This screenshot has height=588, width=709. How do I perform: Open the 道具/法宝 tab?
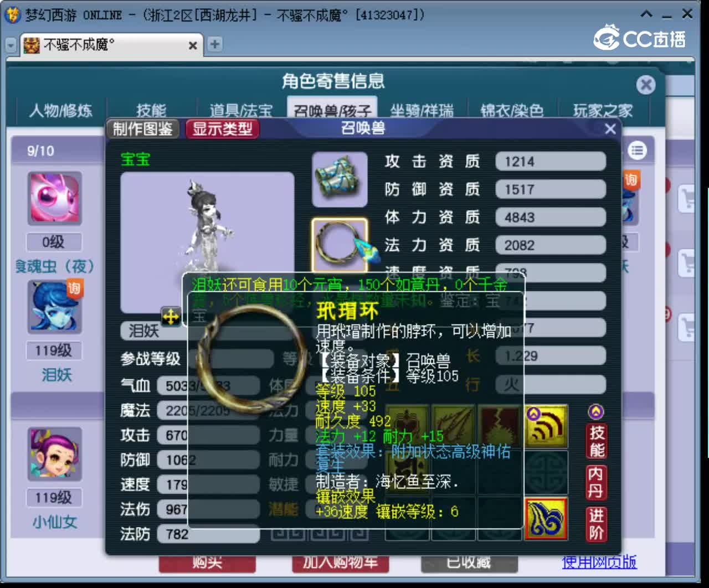coord(241,110)
